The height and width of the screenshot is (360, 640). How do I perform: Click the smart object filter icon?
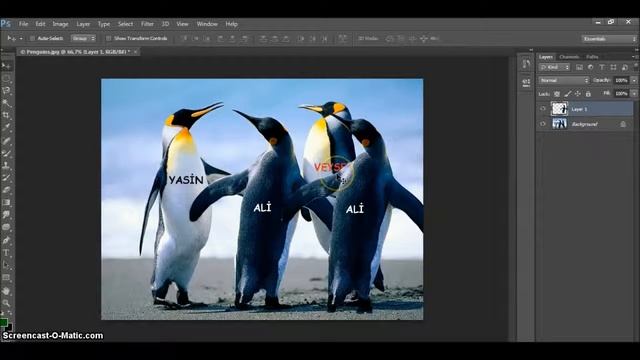624,67
